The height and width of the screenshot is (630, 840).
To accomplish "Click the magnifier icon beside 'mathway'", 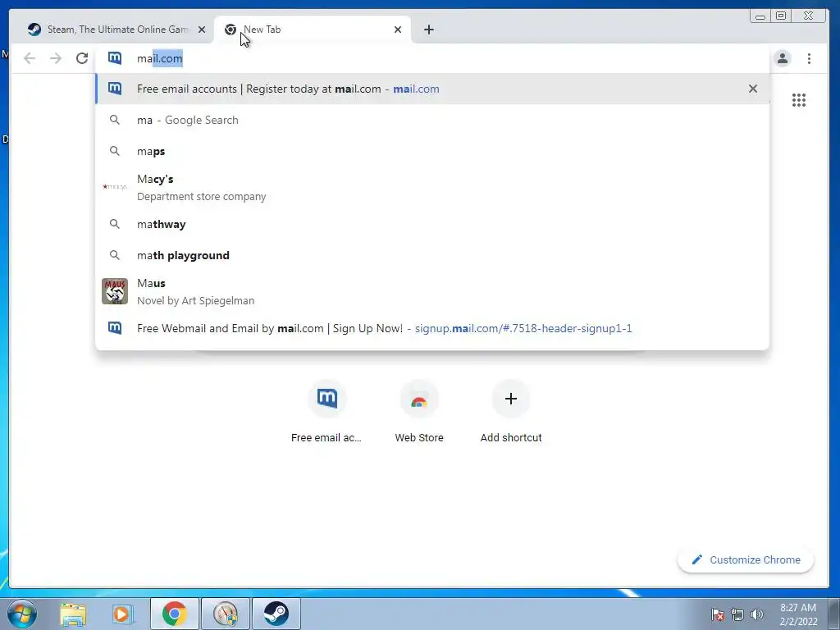I will click(x=115, y=224).
